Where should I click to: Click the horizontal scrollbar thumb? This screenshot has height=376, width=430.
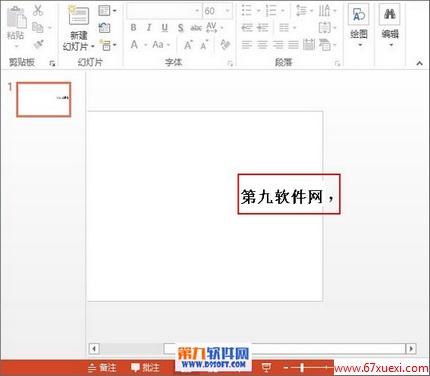coord(284,349)
